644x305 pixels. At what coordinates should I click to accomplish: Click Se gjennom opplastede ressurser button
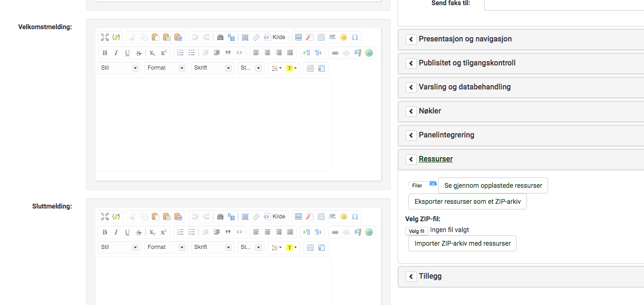pyautogui.click(x=493, y=185)
